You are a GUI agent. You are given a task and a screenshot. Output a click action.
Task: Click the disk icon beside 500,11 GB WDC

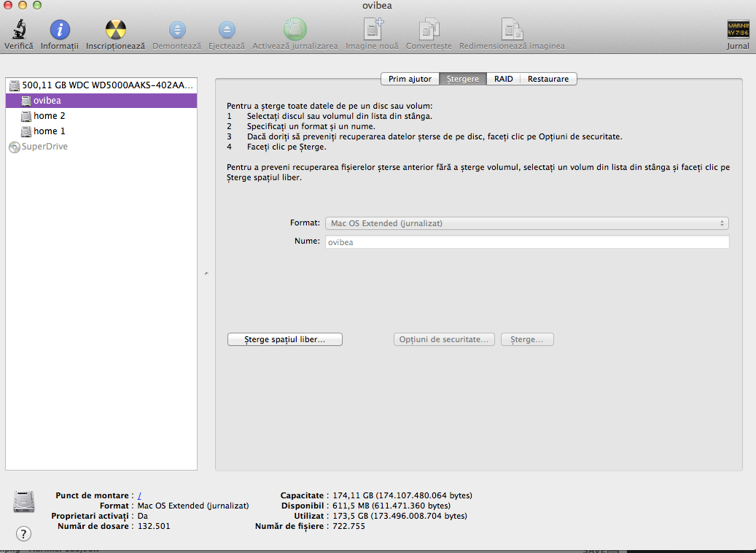pos(15,85)
